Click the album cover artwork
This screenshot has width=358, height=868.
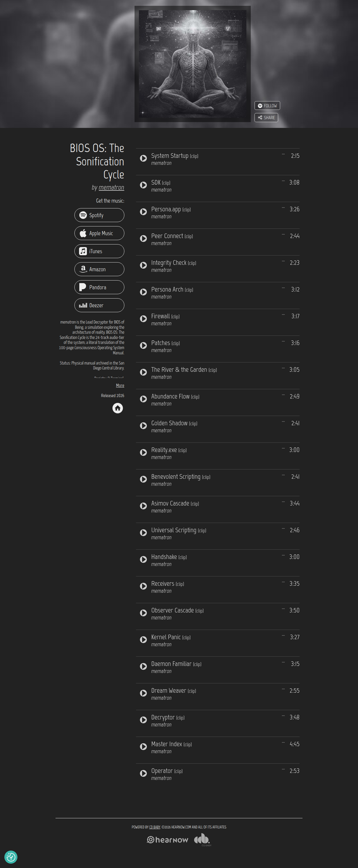193,64
